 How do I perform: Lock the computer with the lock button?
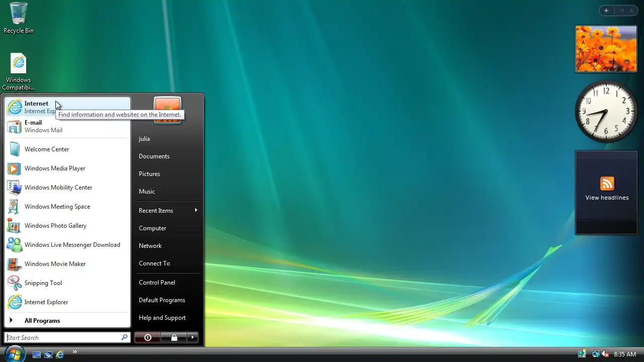[174, 337]
